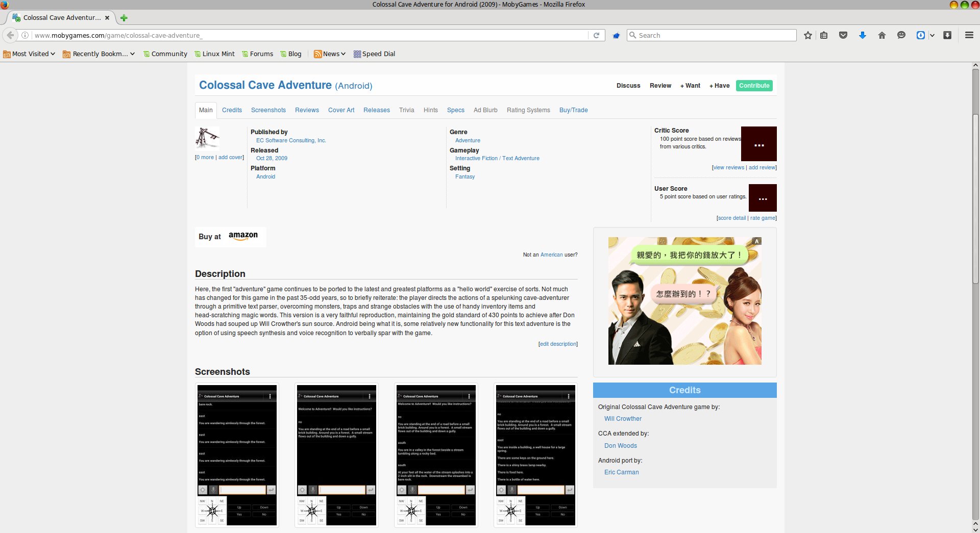This screenshot has height=533, width=980.
Task: Open new tab with plus icon
Action: pos(124,18)
